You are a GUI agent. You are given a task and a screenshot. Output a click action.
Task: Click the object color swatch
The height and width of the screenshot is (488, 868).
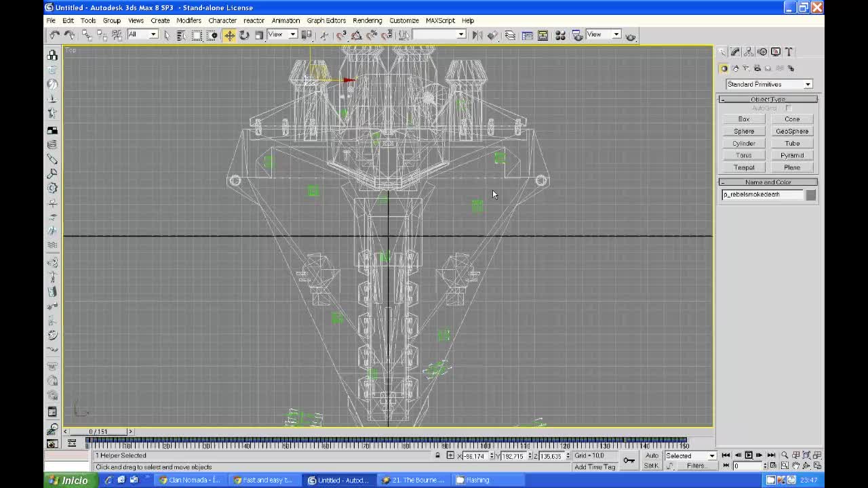click(810, 195)
